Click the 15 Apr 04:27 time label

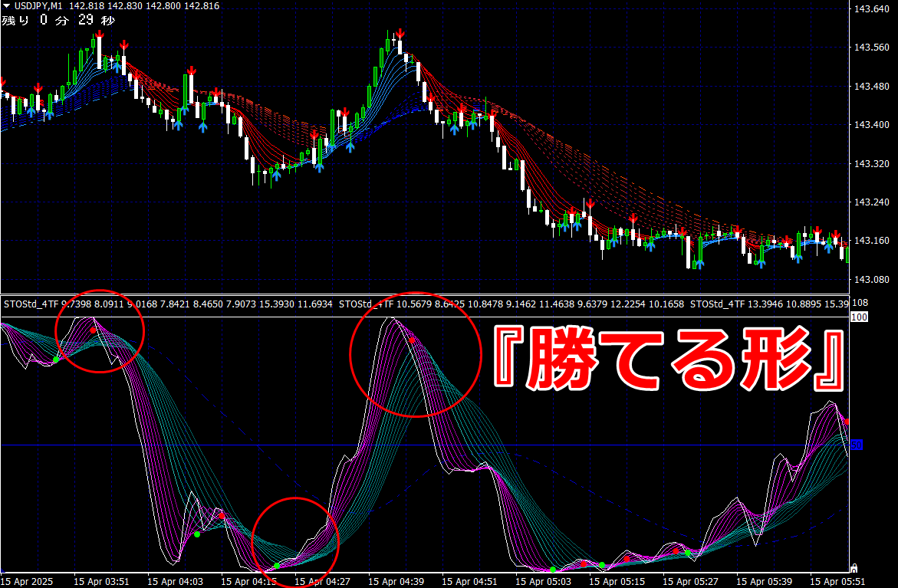click(x=322, y=582)
